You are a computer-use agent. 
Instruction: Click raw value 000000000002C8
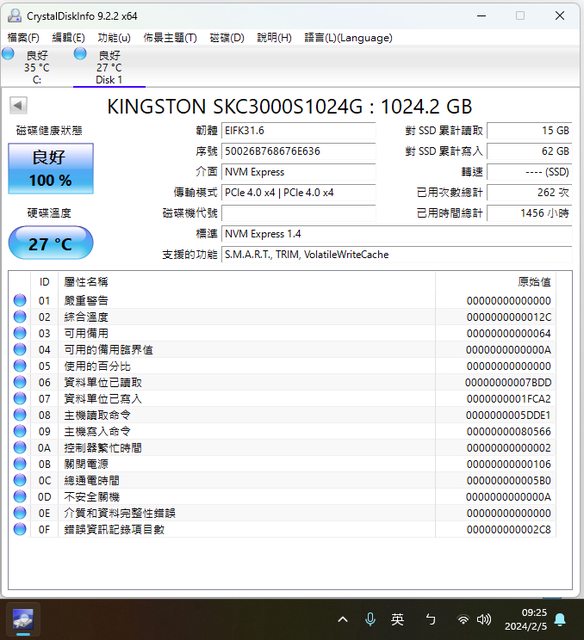509,529
